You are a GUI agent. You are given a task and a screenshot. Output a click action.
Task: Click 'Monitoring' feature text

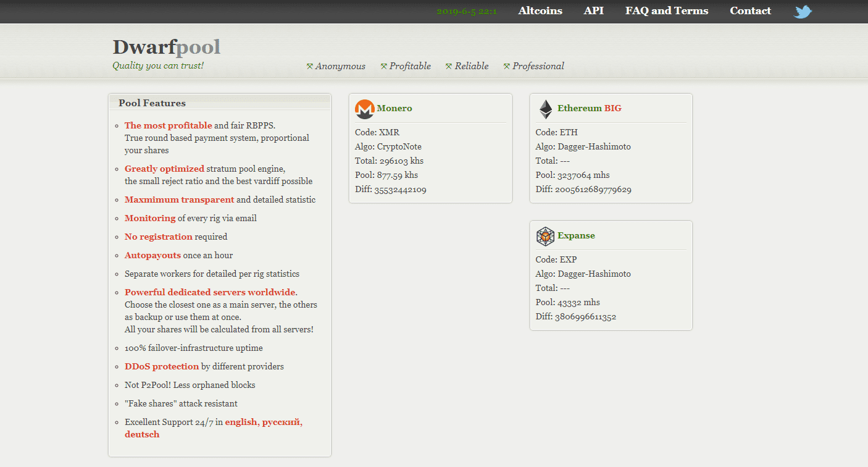pyautogui.click(x=150, y=218)
